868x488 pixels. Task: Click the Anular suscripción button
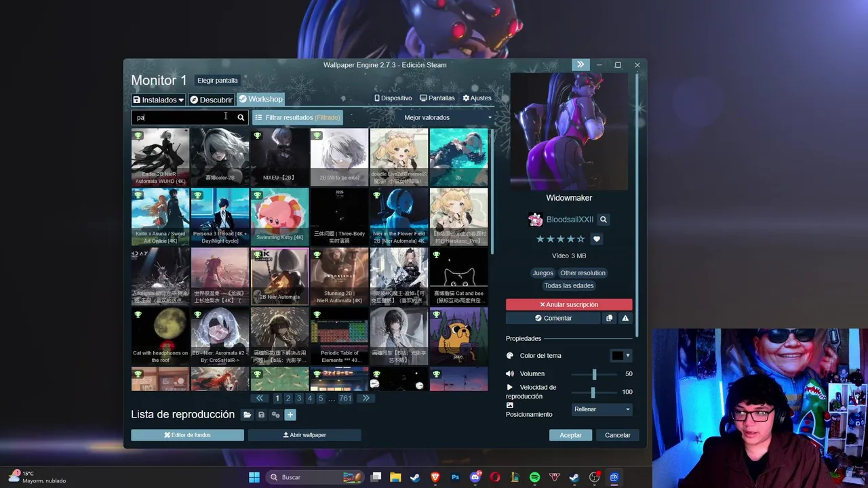[x=569, y=305]
